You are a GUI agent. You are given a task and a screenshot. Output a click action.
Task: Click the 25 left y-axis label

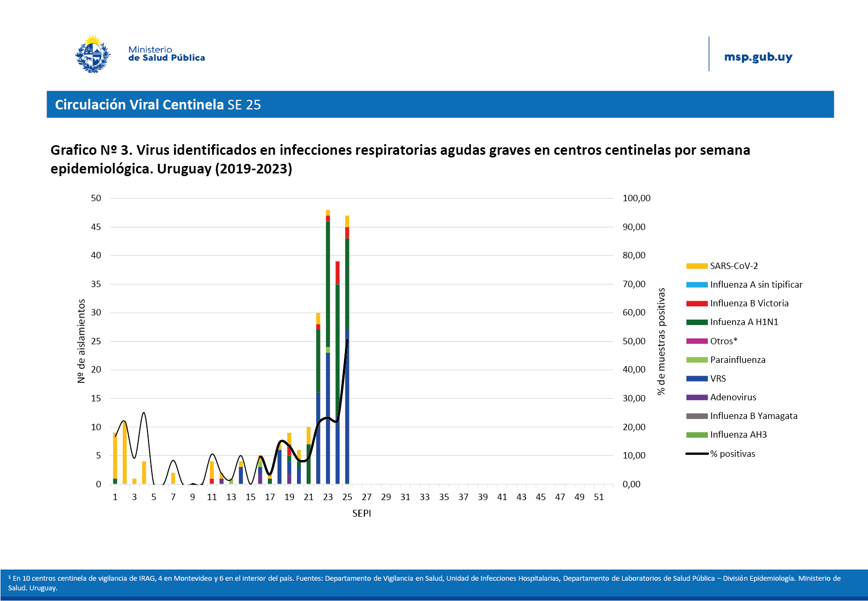tap(96, 341)
